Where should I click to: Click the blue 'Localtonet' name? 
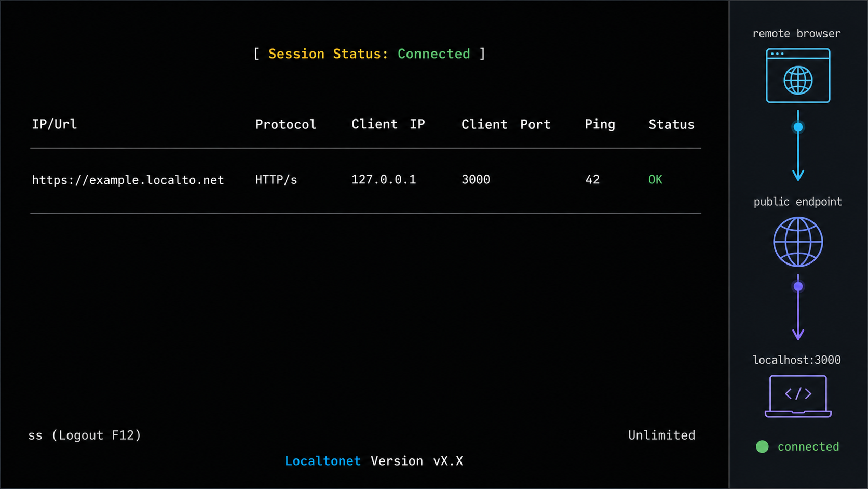tap(322, 461)
